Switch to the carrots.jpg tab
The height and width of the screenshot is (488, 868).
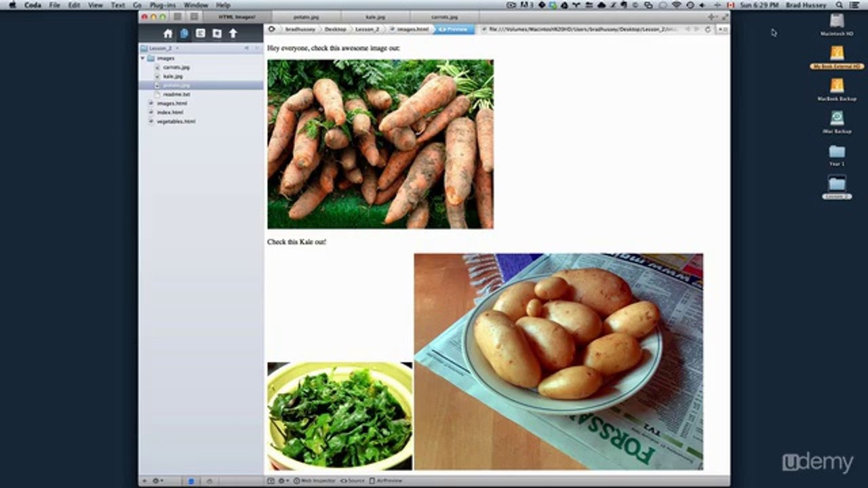pos(443,16)
